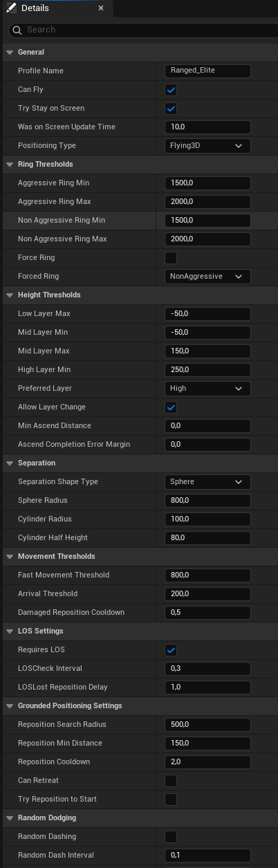Uncheck the Can Fly checkbox
Viewport: 278px width, 868px height.
pyautogui.click(x=171, y=90)
